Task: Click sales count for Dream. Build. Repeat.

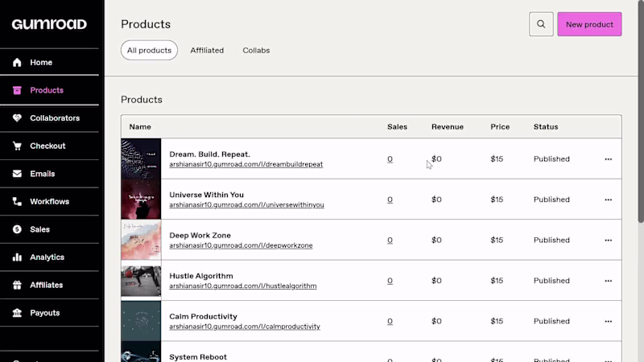Action: 390,158
